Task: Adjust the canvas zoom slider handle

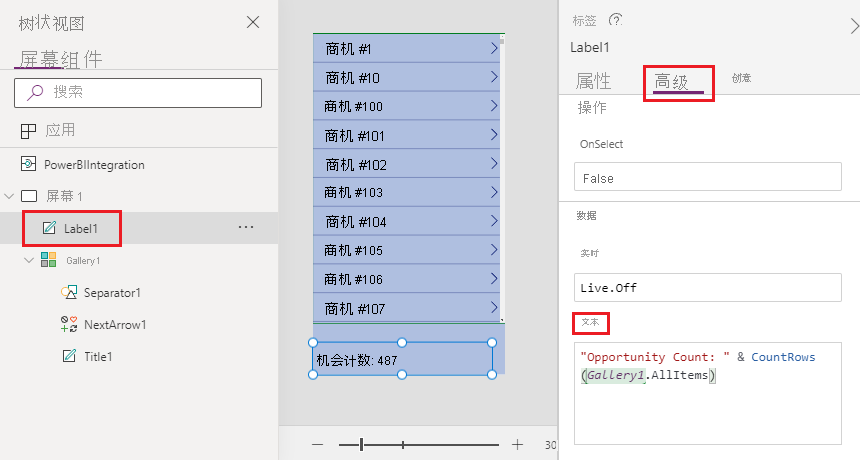Action: [x=361, y=445]
